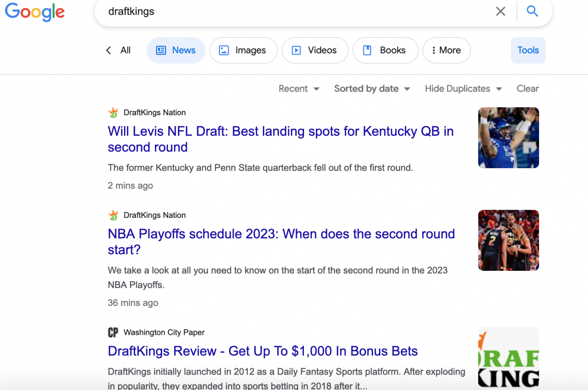Click the DraftKings Nation favicon on Will Levis article
588x390 pixels.
(x=113, y=113)
